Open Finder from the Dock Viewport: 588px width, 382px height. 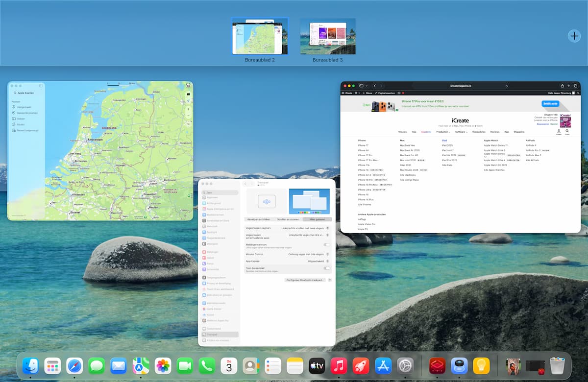tap(30, 366)
